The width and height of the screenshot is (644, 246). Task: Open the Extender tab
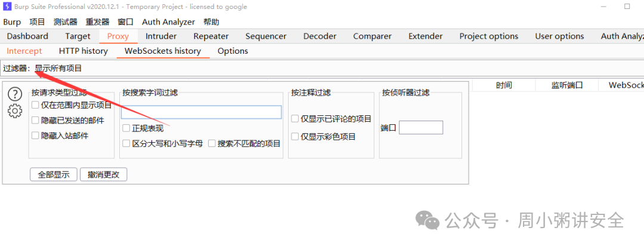click(426, 36)
